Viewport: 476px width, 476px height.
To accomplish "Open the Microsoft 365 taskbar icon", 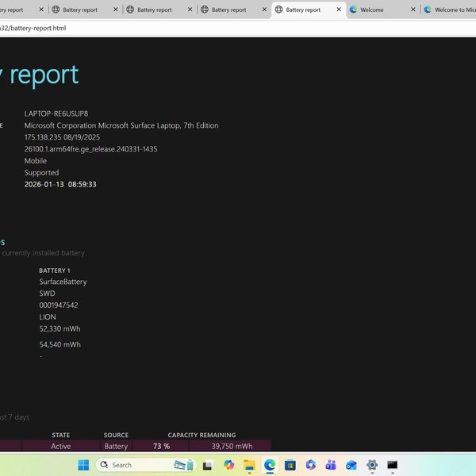I will (311, 465).
